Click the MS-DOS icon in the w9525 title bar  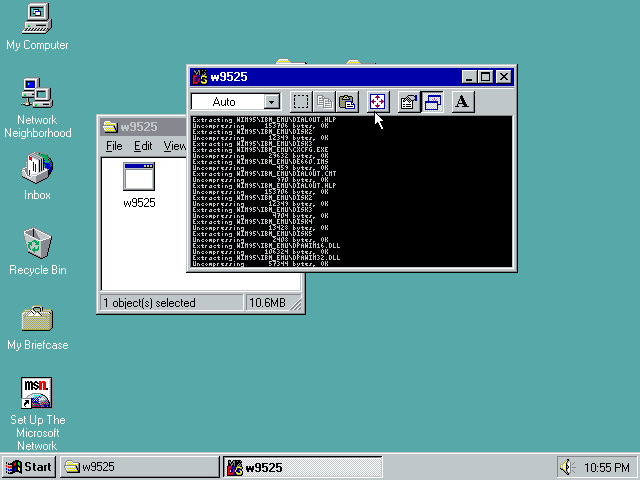200,77
